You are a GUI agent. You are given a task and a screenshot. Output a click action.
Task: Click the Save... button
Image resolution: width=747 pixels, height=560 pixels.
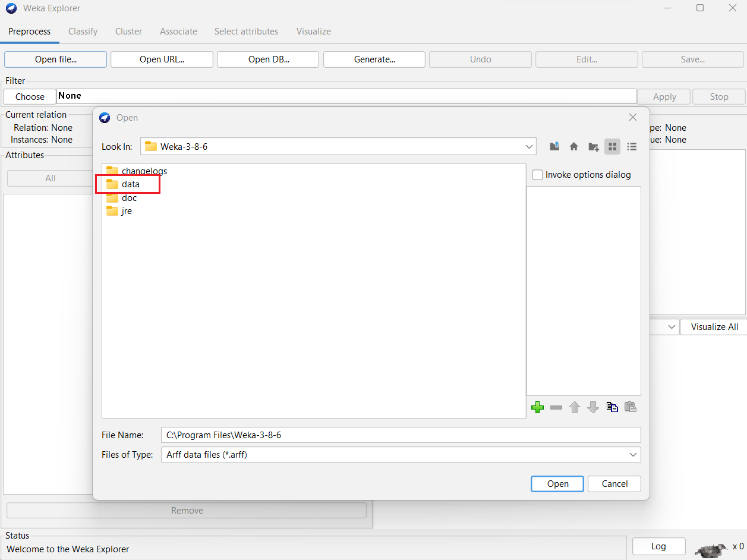(693, 59)
